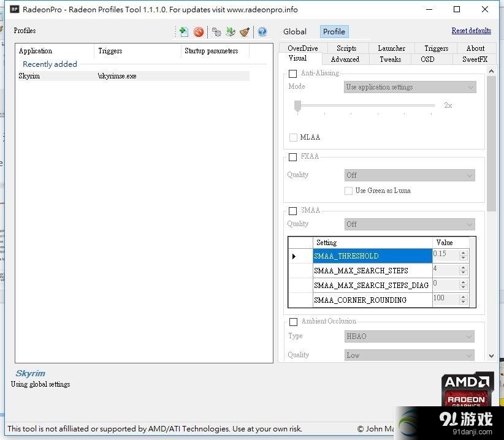Enable the FXAA checkbox
The image size is (504, 440).
[x=292, y=157]
